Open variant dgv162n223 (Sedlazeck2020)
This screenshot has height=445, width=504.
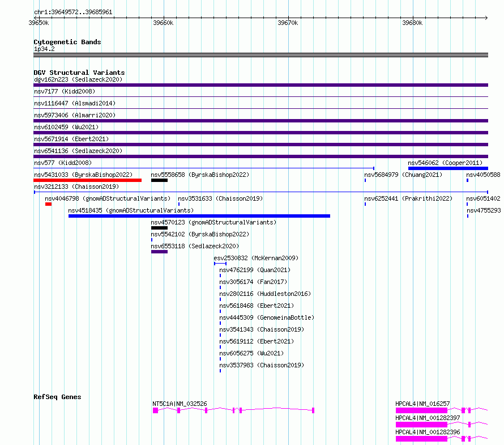point(78,79)
